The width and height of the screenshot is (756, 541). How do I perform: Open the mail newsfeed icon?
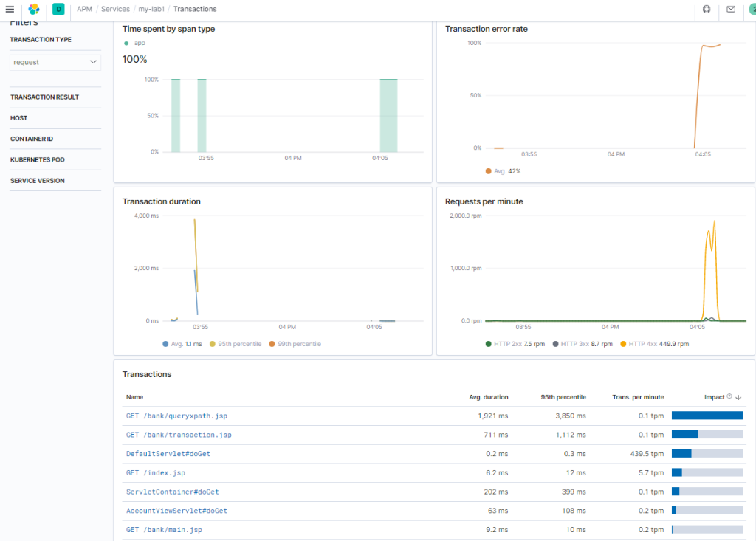[731, 9]
